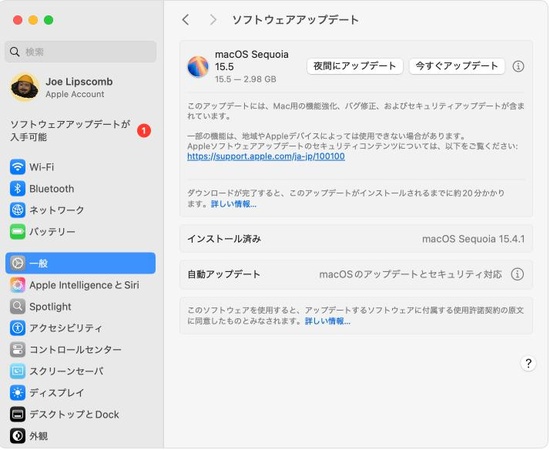Click the green full-screen button
The height and width of the screenshot is (450, 550).
pos(48,20)
